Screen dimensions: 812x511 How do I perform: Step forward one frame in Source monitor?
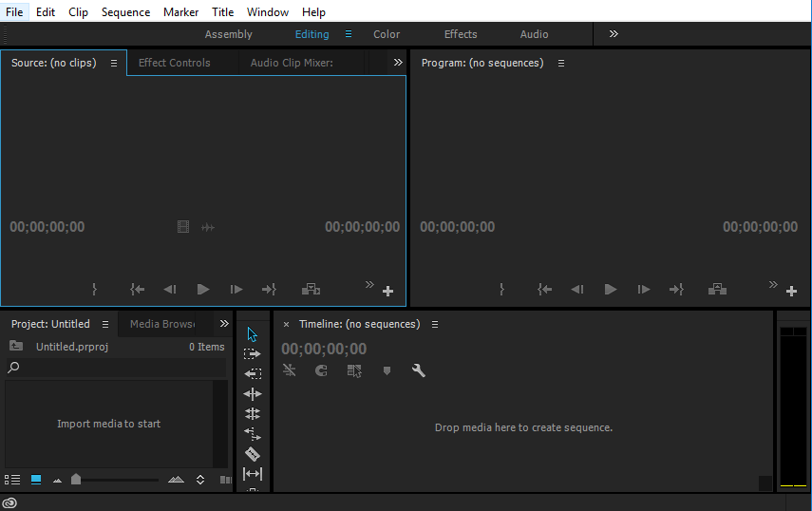point(236,289)
